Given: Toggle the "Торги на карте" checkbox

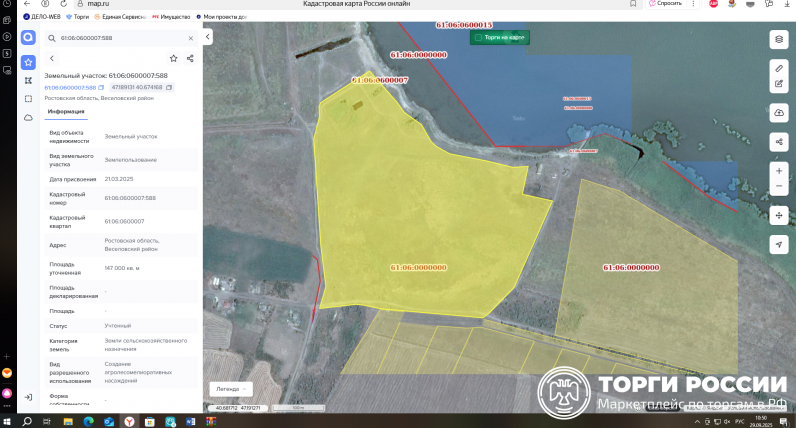Looking at the screenshot, I should click(479, 37).
